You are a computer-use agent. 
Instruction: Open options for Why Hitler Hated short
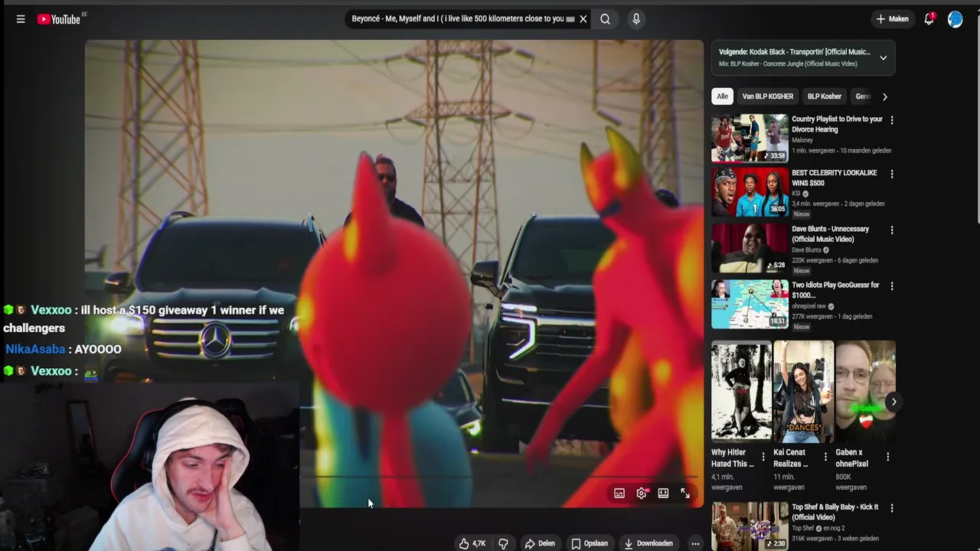(x=763, y=457)
